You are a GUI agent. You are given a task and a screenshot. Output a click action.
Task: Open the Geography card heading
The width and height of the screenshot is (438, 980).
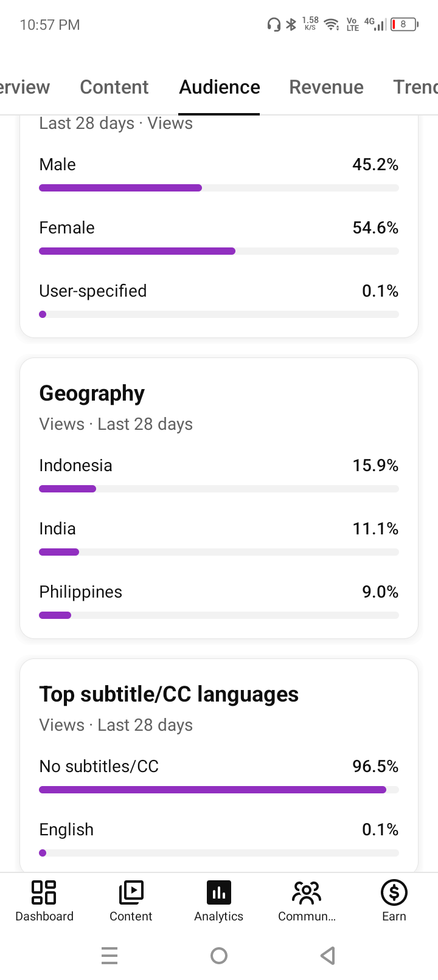click(92, 393)
